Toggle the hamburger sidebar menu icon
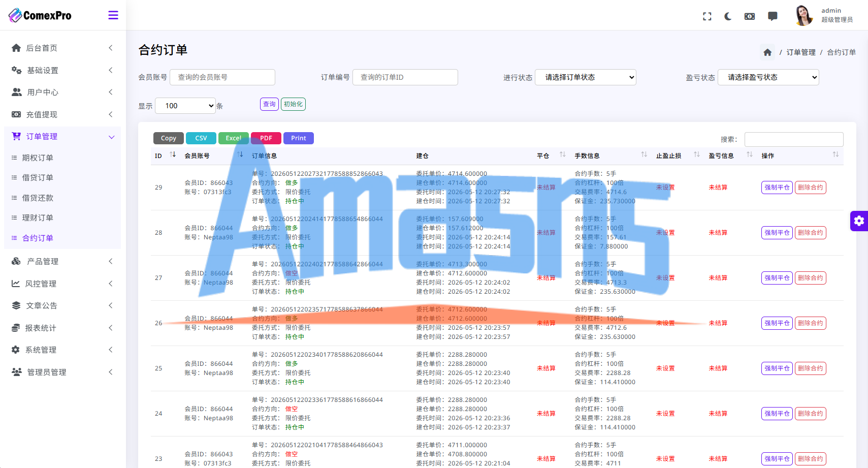Screen dimensions: 868x468 point(113,15)
